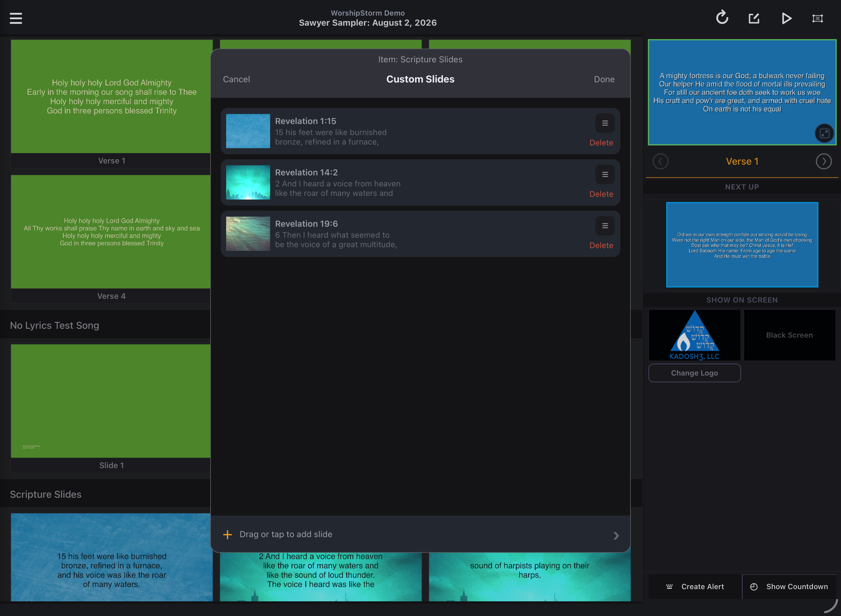Select '2 And I heard a voice' background slide
Image resolution: width=841 pixels, height=616 pixels.
321,577
